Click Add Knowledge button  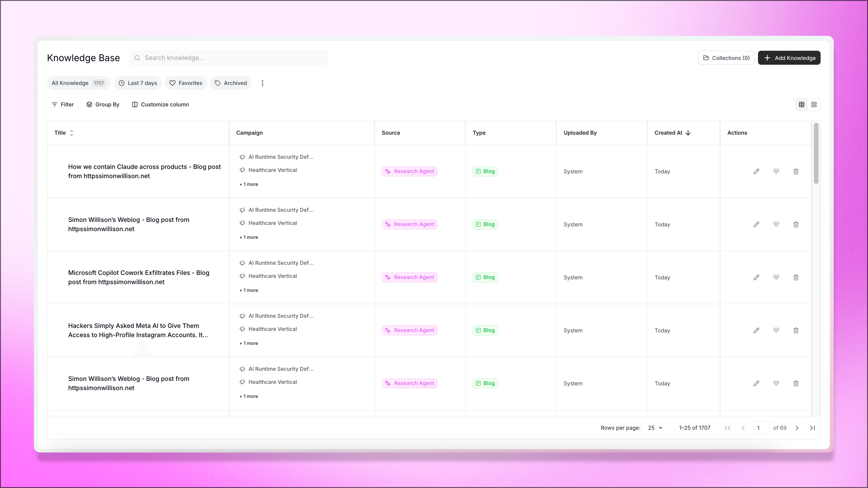click(789, 58)
